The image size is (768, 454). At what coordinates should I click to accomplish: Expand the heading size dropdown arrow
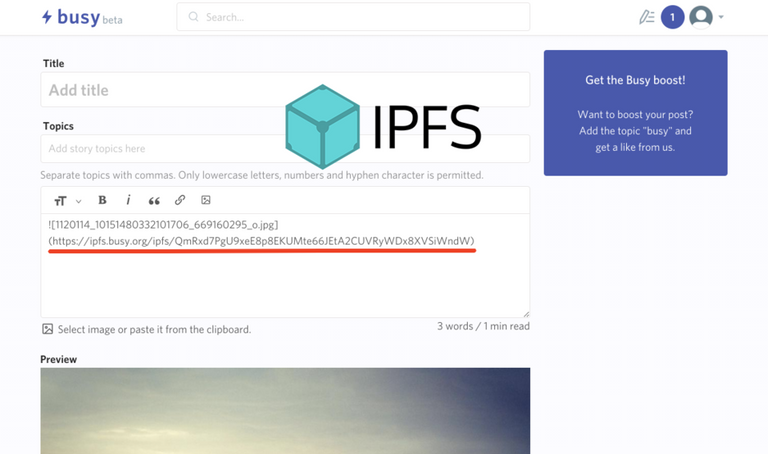(78, 201)
